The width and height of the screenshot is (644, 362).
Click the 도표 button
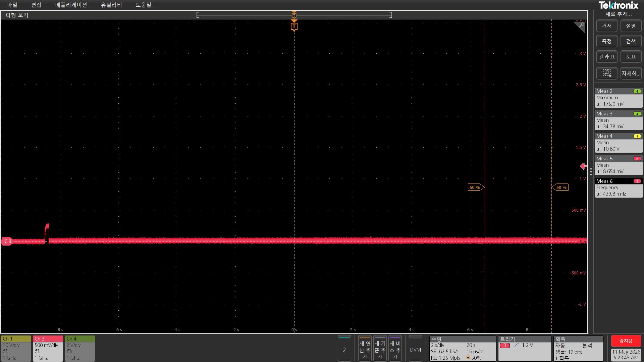pyautogui.click(x=631, y=57)
